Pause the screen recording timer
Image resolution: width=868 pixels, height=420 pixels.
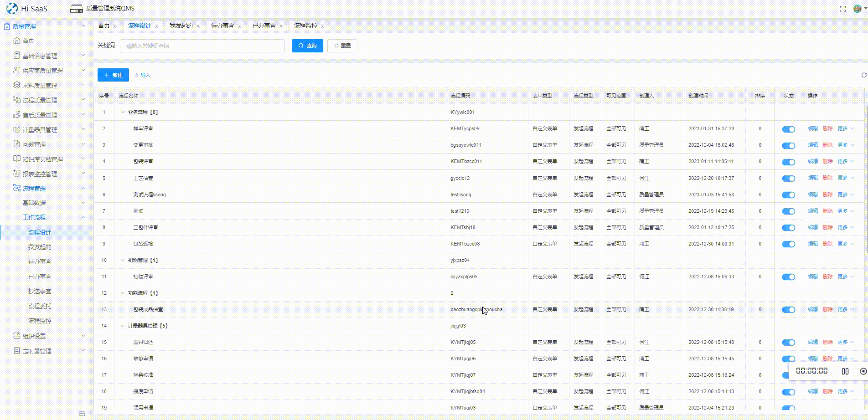click(845, 371)
